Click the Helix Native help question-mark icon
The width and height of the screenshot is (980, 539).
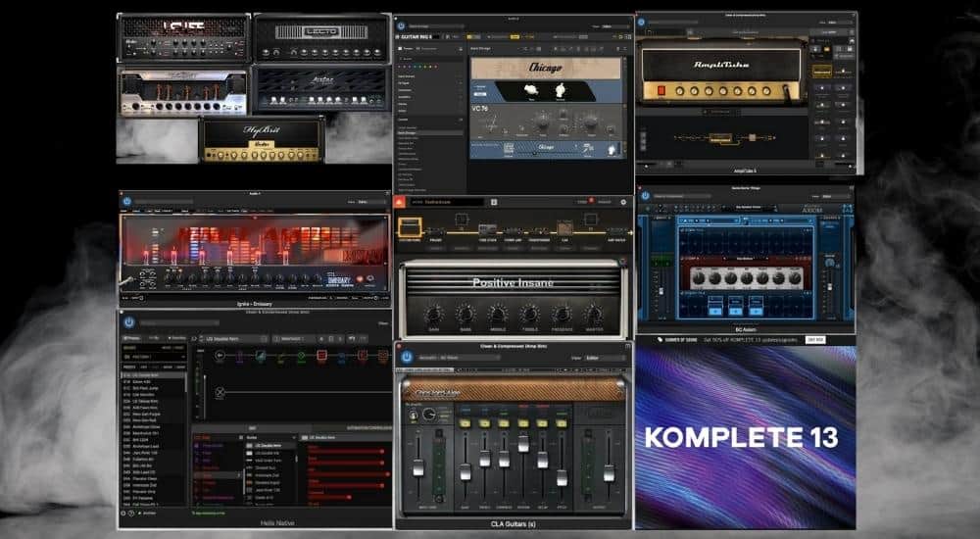131,513
